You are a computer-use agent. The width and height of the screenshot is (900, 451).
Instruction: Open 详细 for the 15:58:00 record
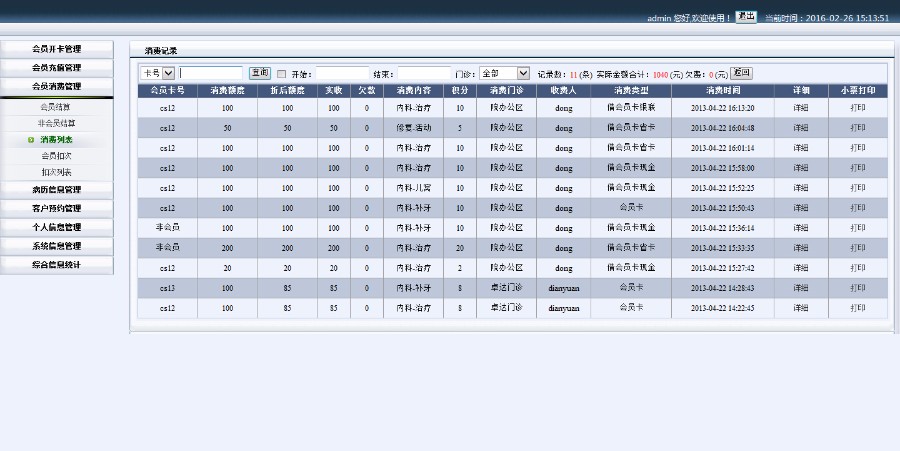tap(801, 168)
